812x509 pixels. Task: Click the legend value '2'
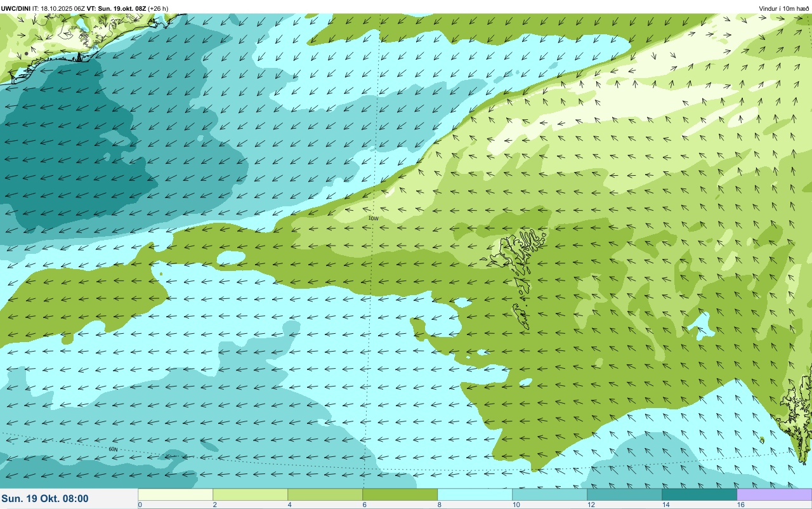215,505
